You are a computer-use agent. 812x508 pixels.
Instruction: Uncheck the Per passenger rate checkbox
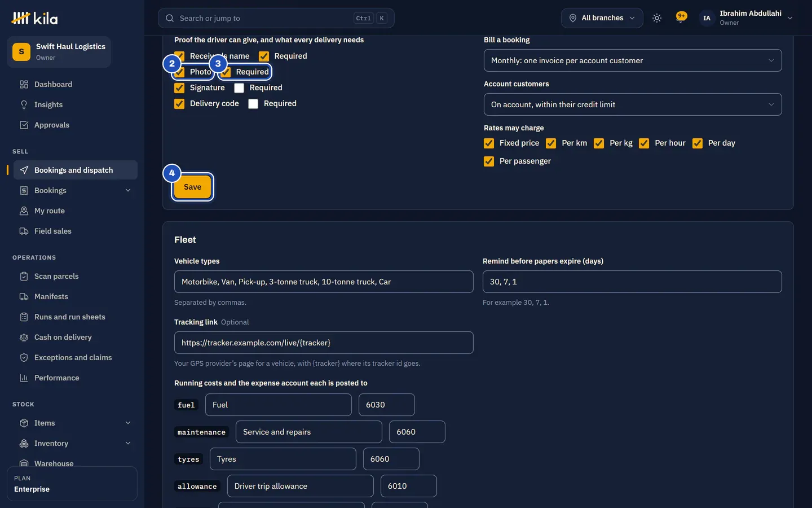[x=489, y=161]
